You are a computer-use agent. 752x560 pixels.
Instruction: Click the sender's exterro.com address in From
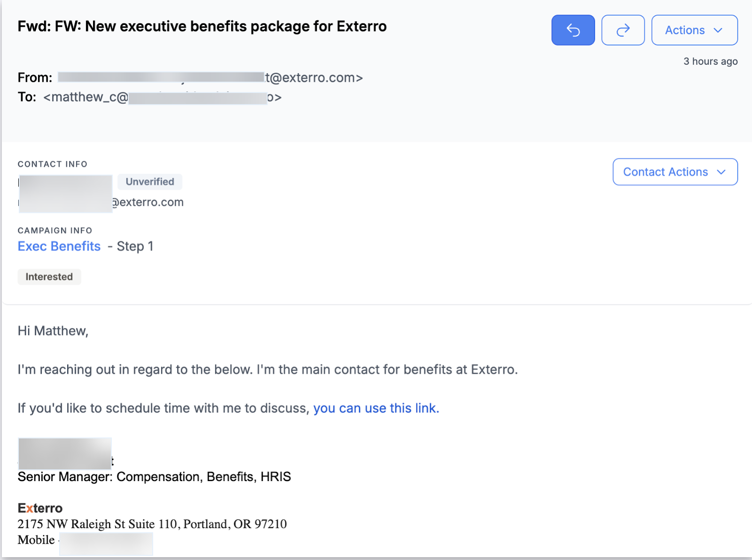coord(314,78)
